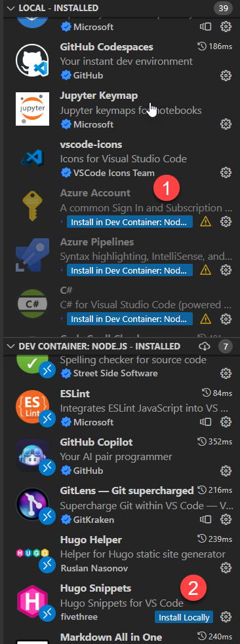The height and width of the screenshot is (644, 240).
Task: Open the gear menu for ESLint
Action: tap(225, 421)
